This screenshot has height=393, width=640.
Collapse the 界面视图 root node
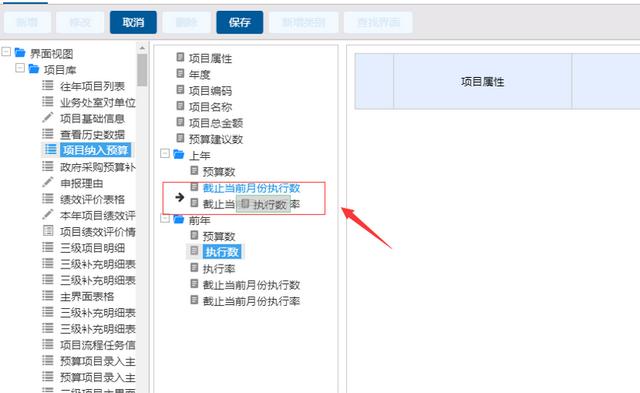[6, 52]
